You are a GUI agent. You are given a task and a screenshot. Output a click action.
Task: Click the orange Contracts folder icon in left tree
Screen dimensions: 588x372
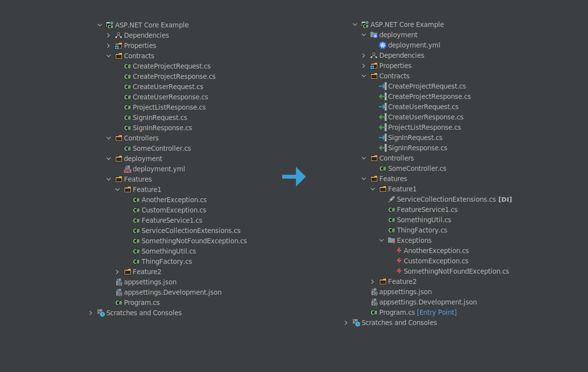coord(119,56)
